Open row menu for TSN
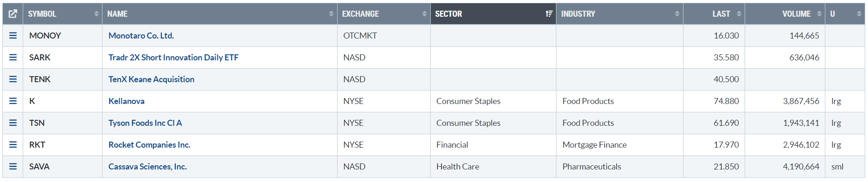Screen dimensions: 868x182 click(x=13, y=123)
